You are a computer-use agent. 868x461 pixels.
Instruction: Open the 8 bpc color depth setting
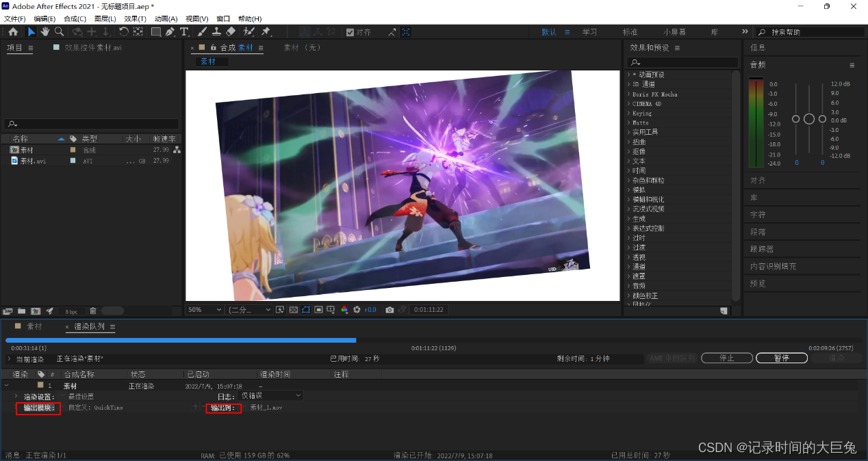pyautogui.click(x=71, y=311)
